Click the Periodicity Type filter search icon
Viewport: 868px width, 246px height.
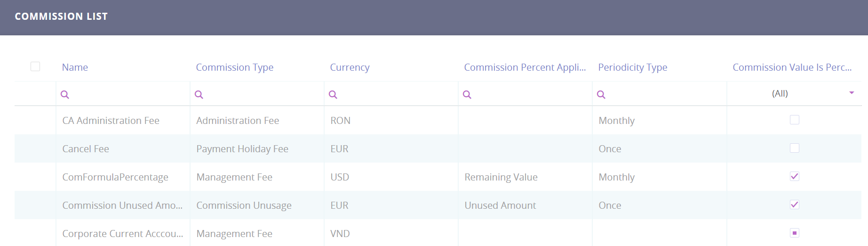click(x=601, y=95)
